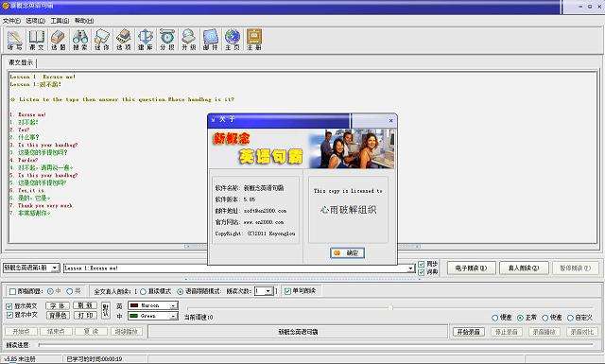Click the 选项 options toolbar icon
The height and width of the screenshot is (364, 605).
click(x=124, y=40)
